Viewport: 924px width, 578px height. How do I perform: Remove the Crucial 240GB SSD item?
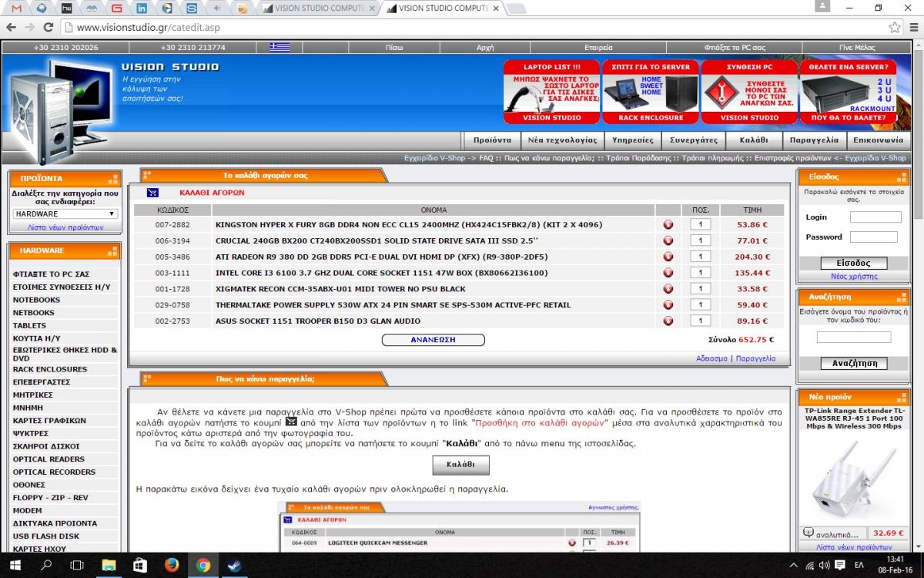pyautogui.click(x=668, y=241)
